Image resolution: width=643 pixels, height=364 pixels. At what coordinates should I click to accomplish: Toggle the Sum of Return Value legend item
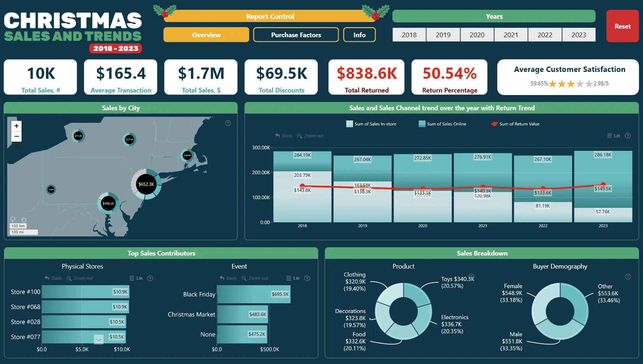point(515,124)
